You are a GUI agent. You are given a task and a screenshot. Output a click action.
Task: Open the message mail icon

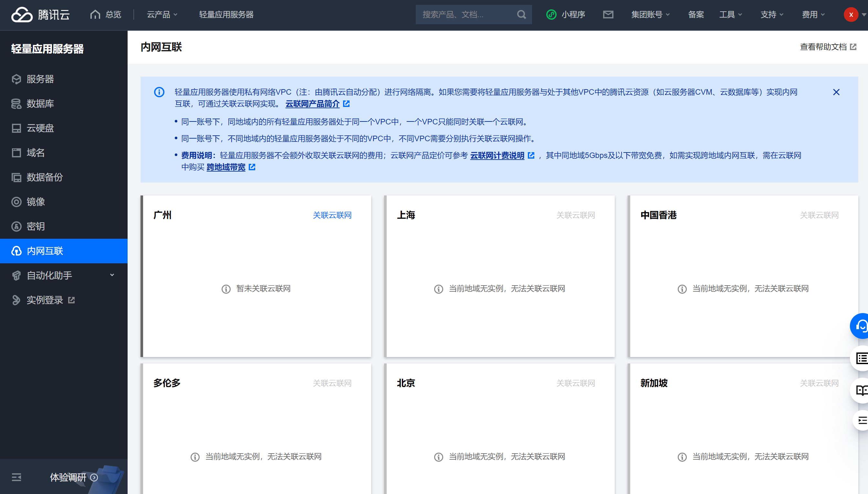tap(608, 15)
